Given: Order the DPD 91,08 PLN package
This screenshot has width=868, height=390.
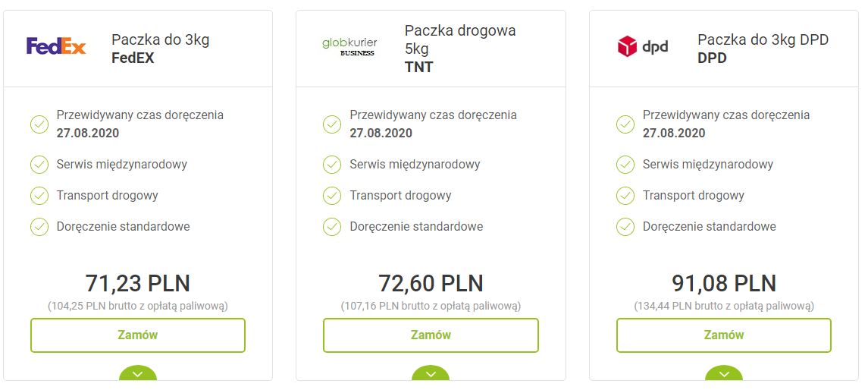Looking at the screenshot, I should click(x=724, y=335).
